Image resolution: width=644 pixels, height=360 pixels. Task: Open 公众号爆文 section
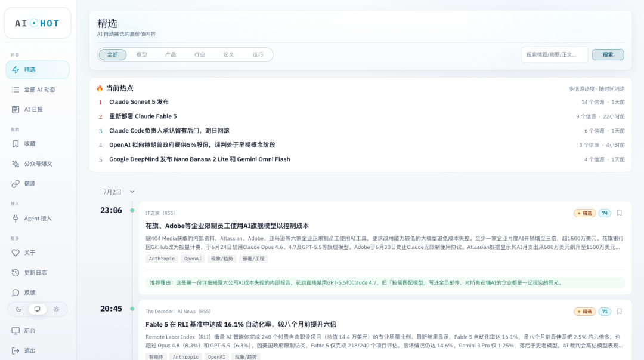[x=38, y=164]
